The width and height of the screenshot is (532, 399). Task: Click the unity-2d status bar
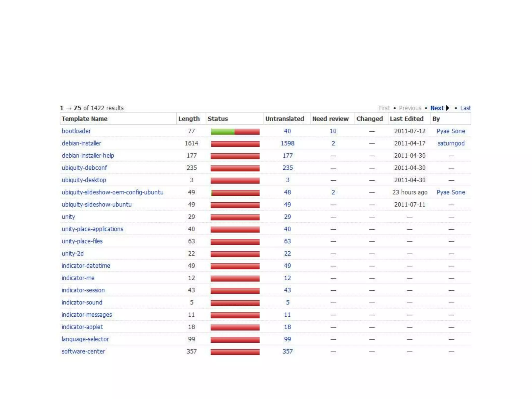pyautogui.click(x=235, y=254)
